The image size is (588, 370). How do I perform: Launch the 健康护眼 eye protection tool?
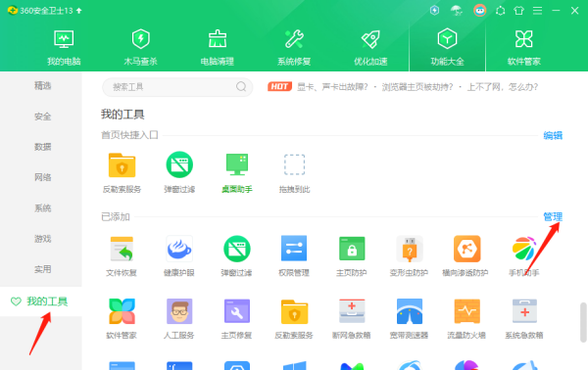pyautogui.click(x=179, y=256)
